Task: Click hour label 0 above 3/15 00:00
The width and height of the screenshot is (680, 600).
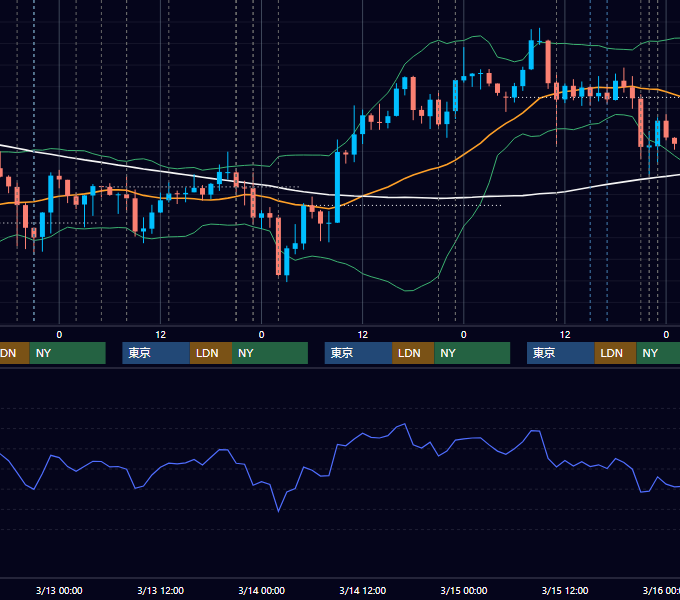Action: 464,335
